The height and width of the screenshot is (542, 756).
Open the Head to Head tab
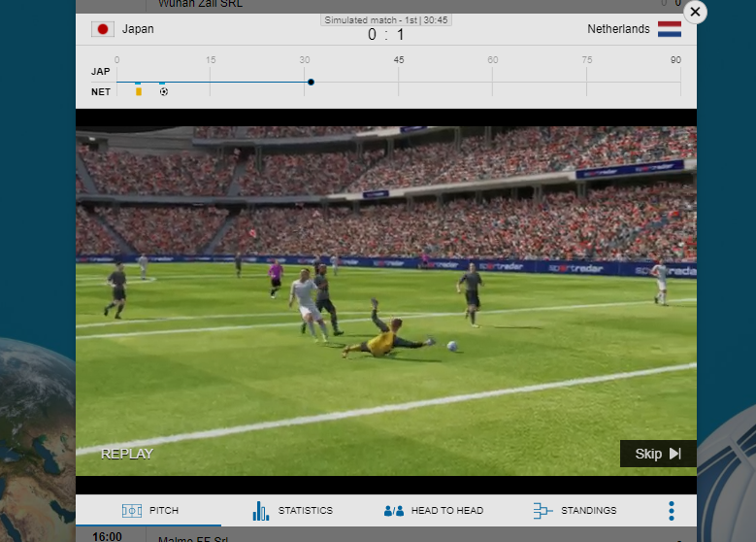(434, 511)
